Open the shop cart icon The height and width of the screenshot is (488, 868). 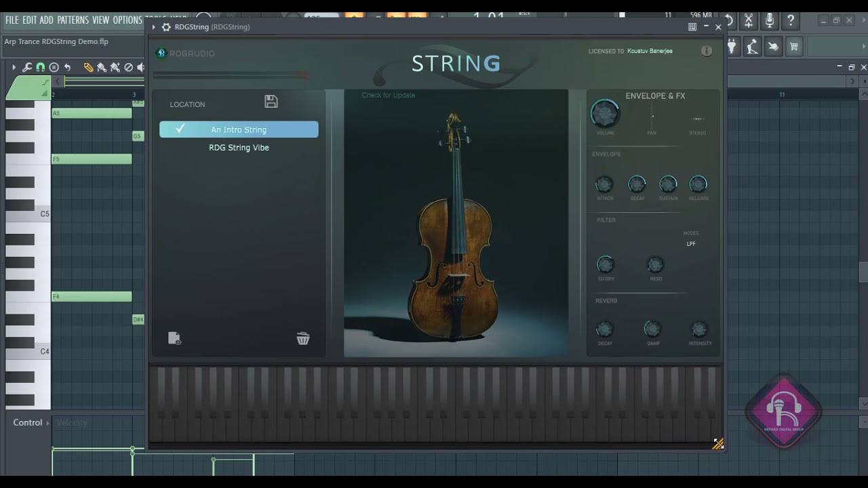pyautogui.click(x=793, y=46)
